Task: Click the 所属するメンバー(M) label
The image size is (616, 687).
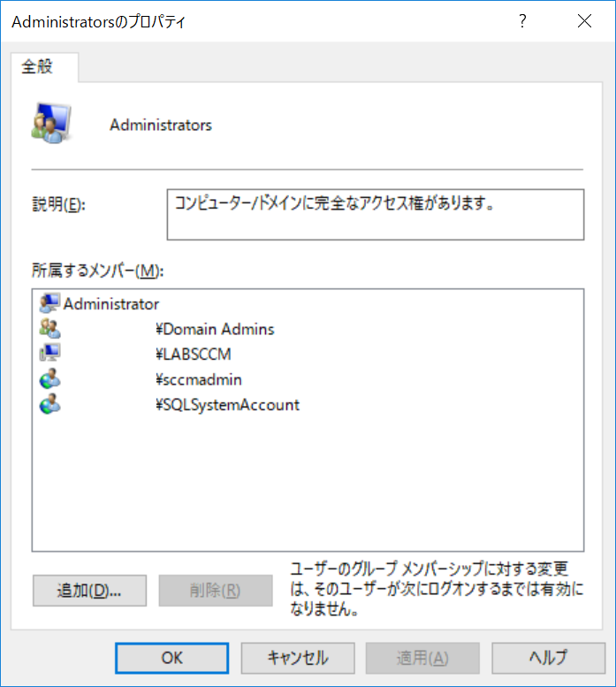Action: click(97, 271)
